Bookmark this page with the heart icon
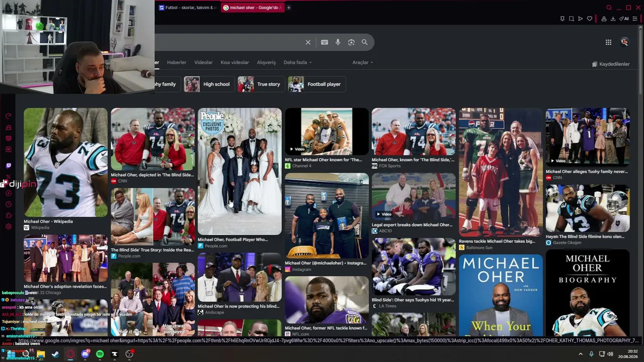This screenshot has width=644, height=362. pos(590,19)
